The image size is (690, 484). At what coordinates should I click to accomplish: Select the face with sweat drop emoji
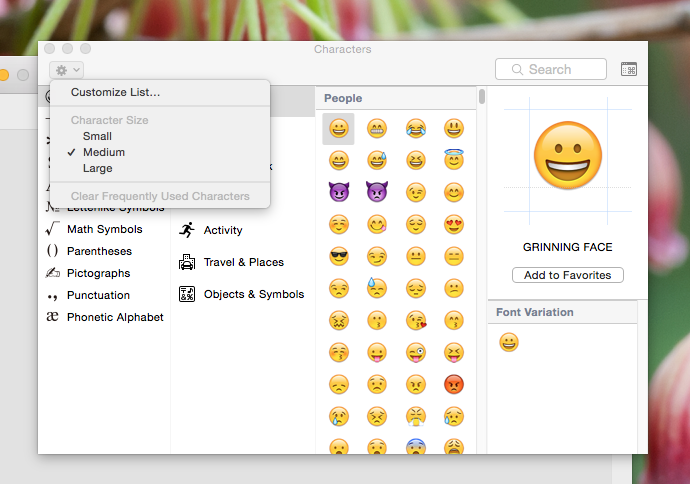377,288
